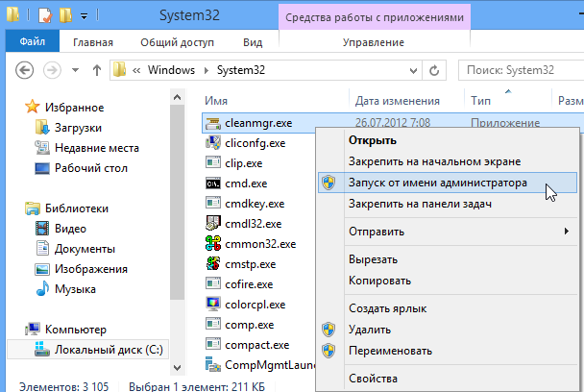Open the Управление ribbon tab
This screenshot has height=392, width=584.
(374, 42)
